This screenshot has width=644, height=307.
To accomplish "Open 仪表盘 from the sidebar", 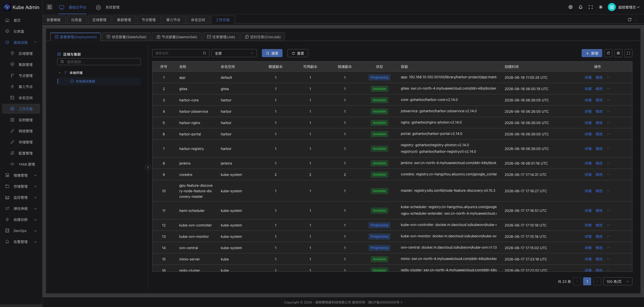I will point(21,31).
